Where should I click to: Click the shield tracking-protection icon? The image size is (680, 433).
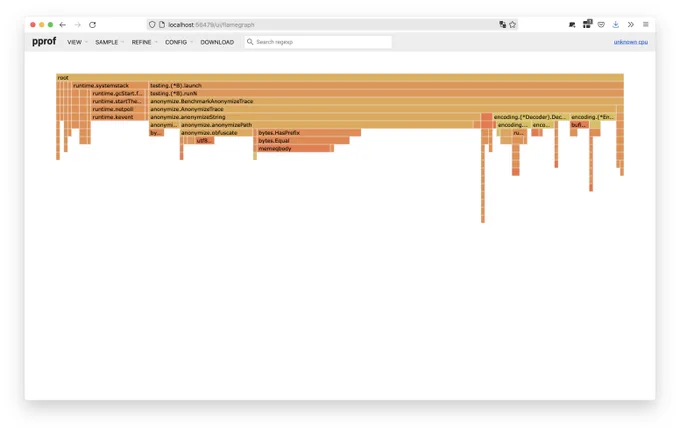tap(152, 25)
